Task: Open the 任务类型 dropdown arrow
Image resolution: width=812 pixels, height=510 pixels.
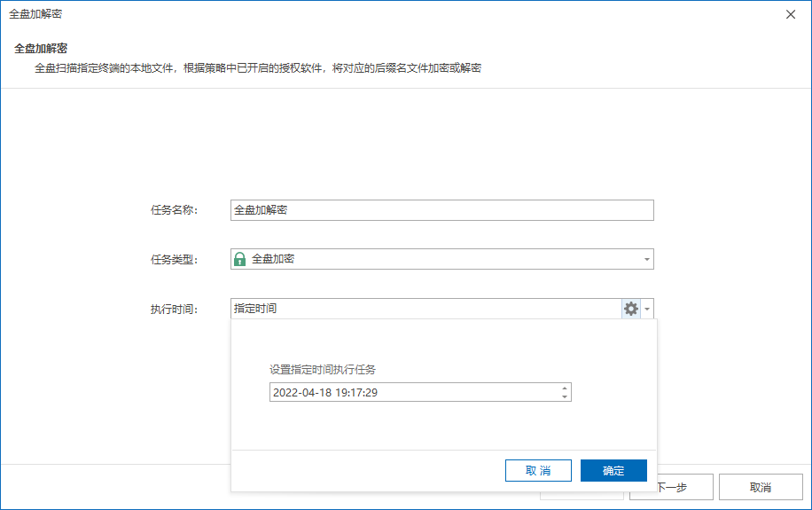Action: click(647, 259)
